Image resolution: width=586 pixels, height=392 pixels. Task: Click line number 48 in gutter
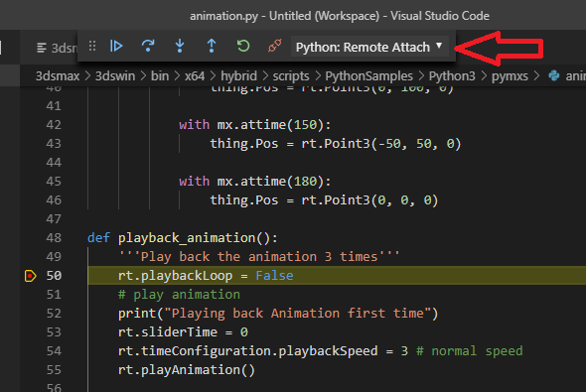(x=54, y=238)
